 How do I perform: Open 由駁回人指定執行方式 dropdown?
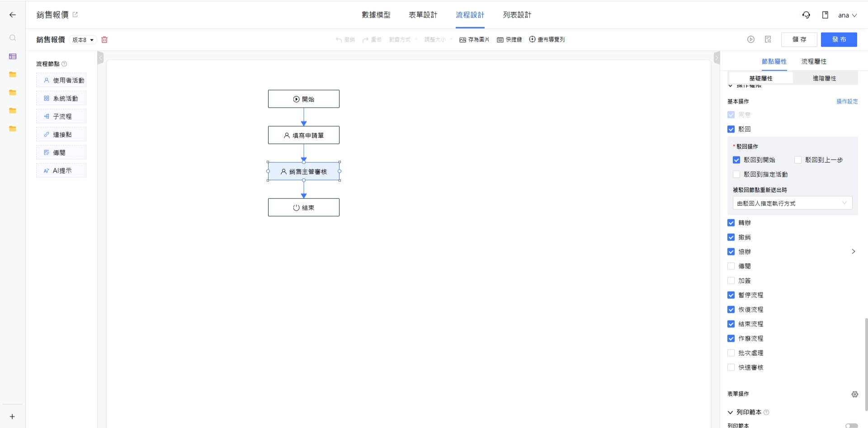pos(793,203)
